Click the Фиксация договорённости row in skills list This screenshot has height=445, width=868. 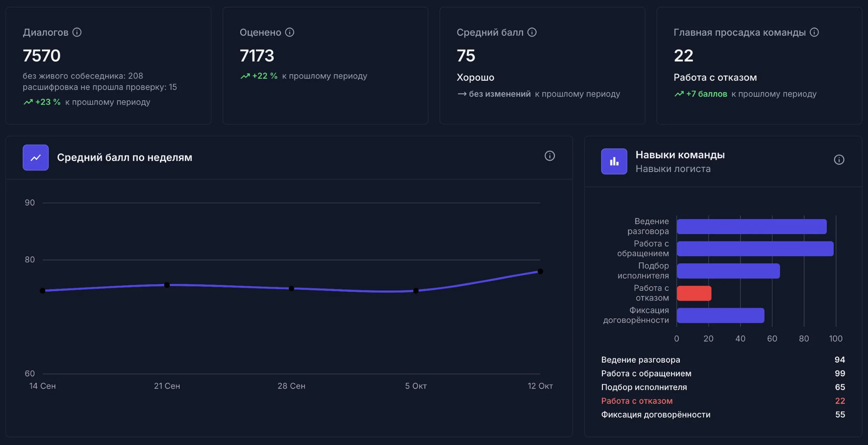[723, 415]
